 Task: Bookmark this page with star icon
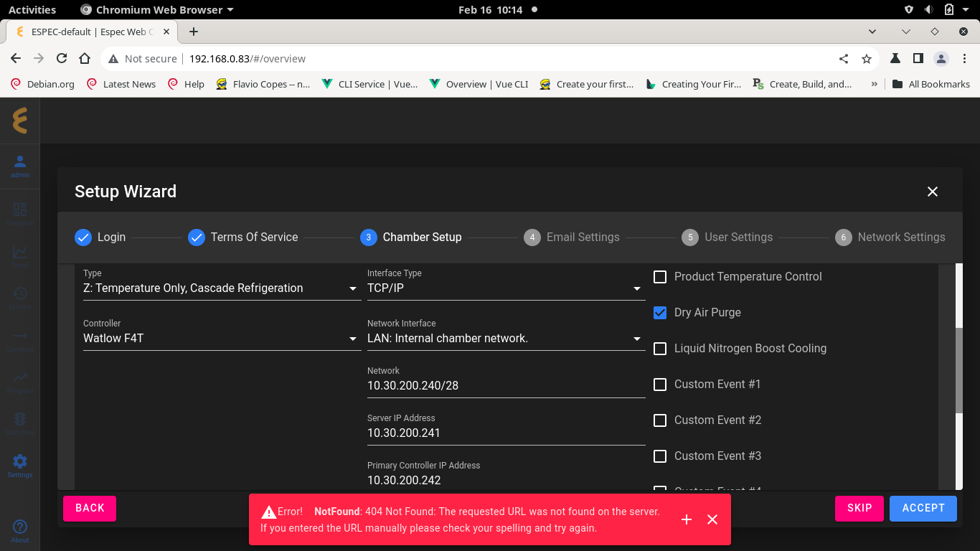coord(867,59)
